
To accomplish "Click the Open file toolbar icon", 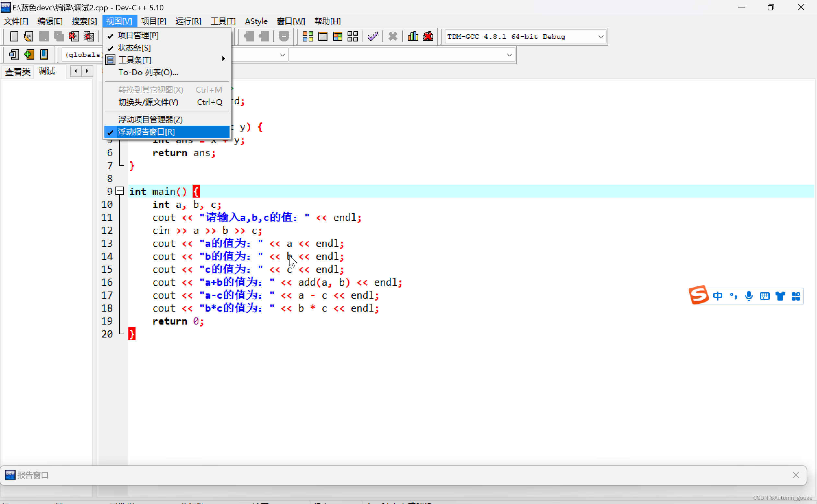I will pyautogui.click(x=29, y=36).
